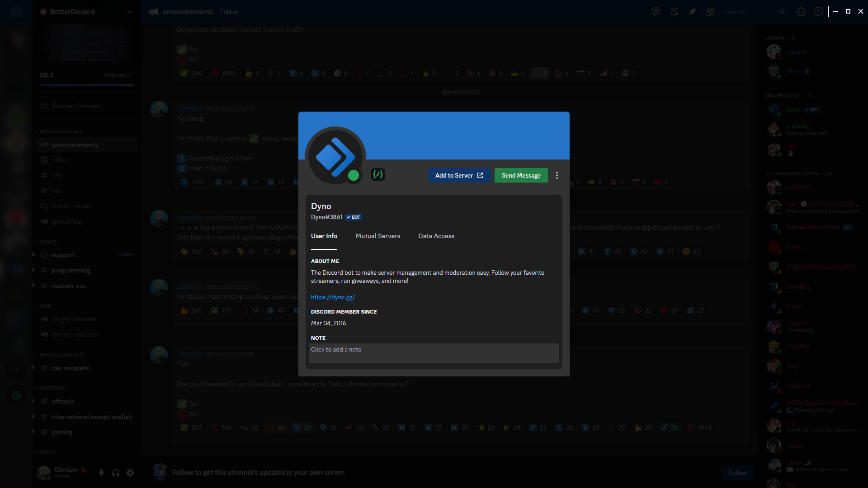The image size is (868, 488).
Task: Collapse the INFO AND STUFF category
Action: (61, 131)
